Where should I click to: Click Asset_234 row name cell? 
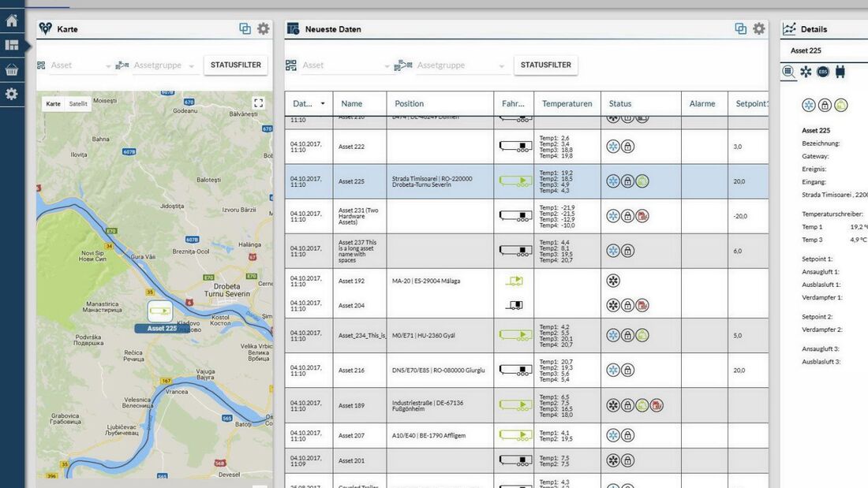click(x=362, y=335)
